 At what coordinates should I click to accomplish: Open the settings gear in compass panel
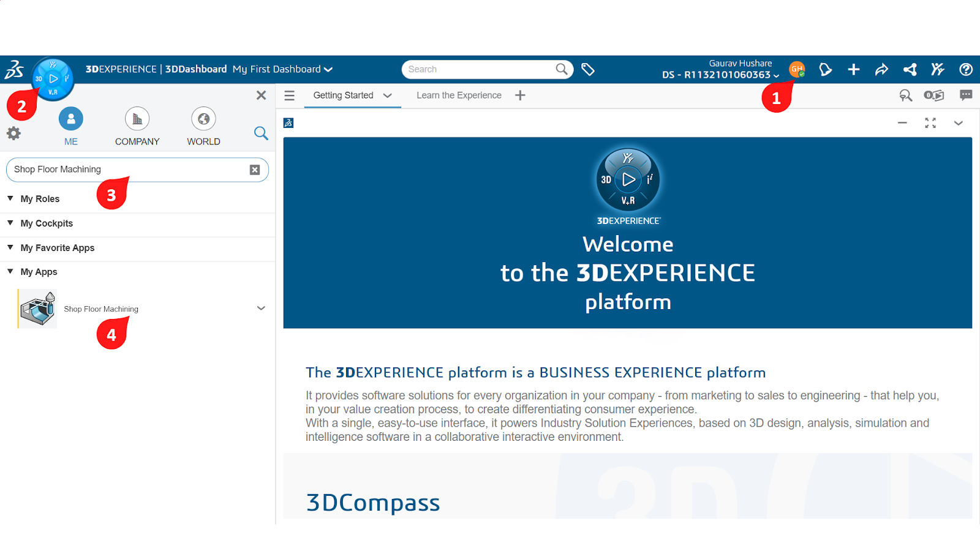click(13, 133)
